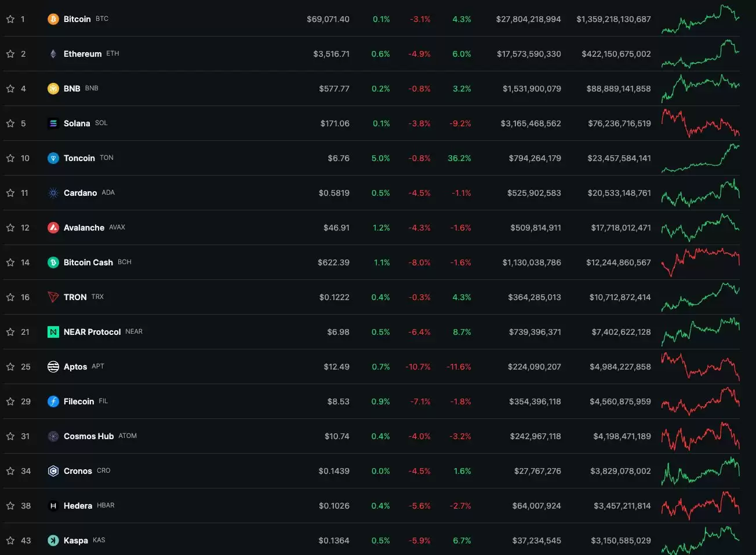756x555 pixels.
Task: View Solana red sparkline chart
Action: pyautogui.click(x=700, y=123)
